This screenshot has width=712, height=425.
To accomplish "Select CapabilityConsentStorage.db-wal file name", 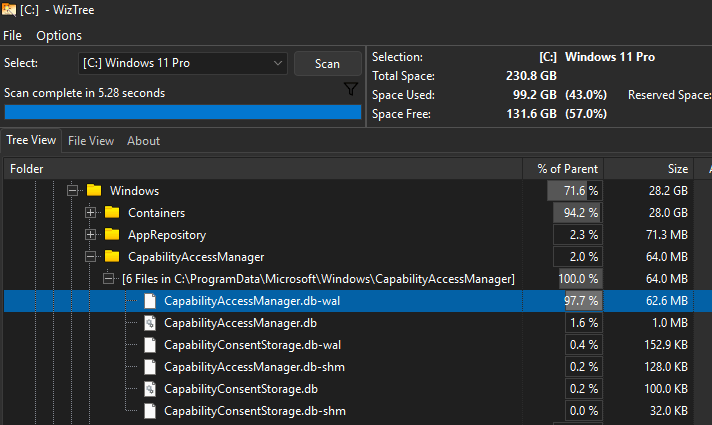I will pyautogui.click(x=252, y=345).
